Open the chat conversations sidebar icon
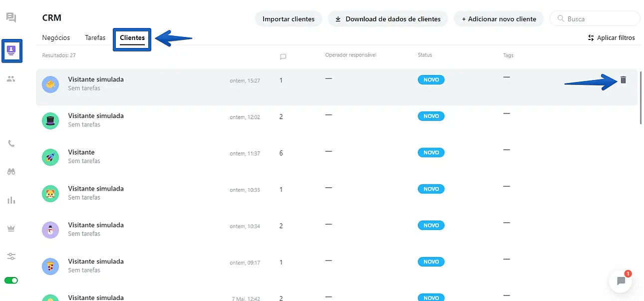644x301 pixels. pyautogui.click(x=11, y=18)
